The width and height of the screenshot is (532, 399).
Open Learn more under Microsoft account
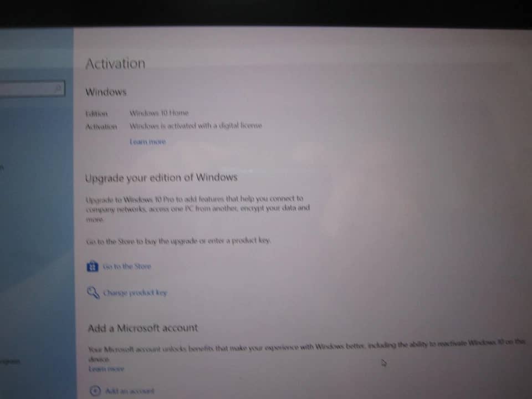pyautogui.click(x=106, y=369)
